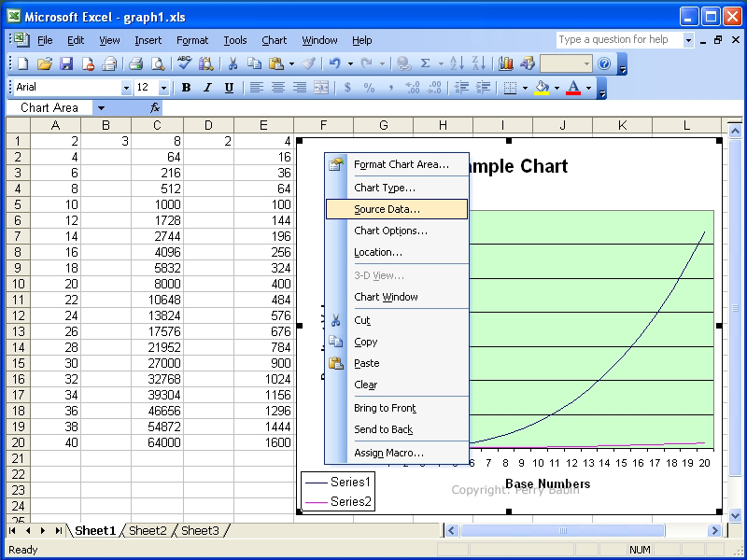Click the Borders icon

tap(510, 88)
